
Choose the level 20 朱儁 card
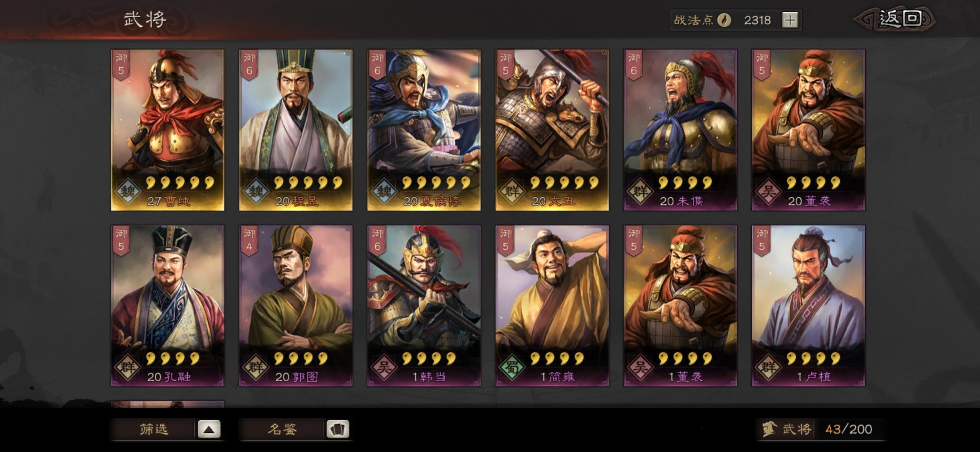(x=680, y=130)
